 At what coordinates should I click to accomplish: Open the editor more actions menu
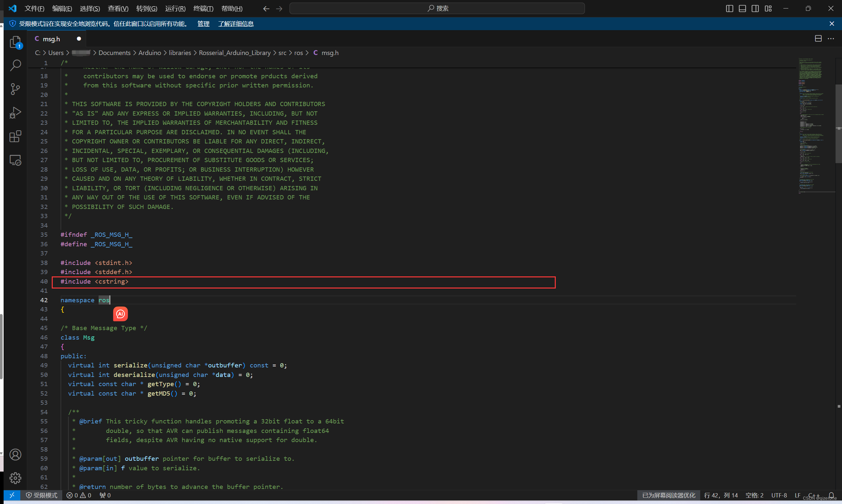(831, 38)
